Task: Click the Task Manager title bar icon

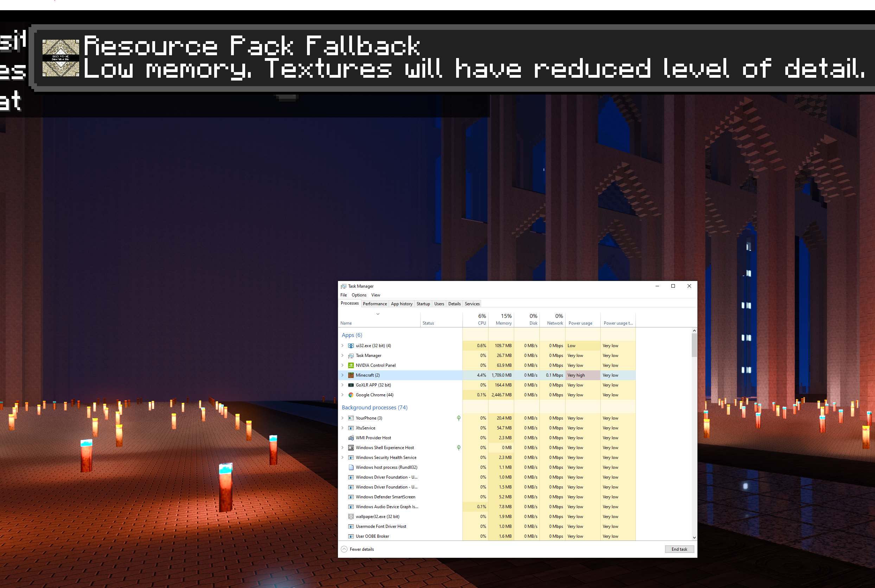Action: pyautogui.click(x=344, y=286)
